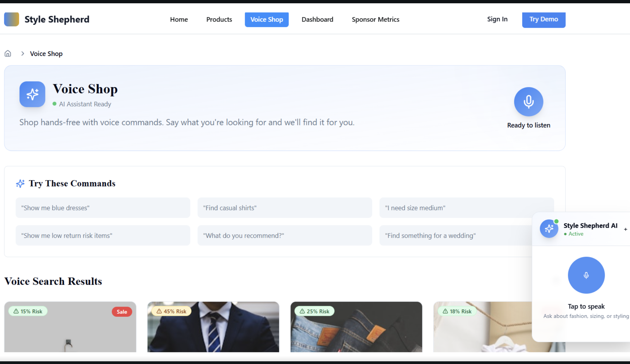Click the red Sale badge
Viewport: 630px width, 364px height.
(x=122, y=312)
